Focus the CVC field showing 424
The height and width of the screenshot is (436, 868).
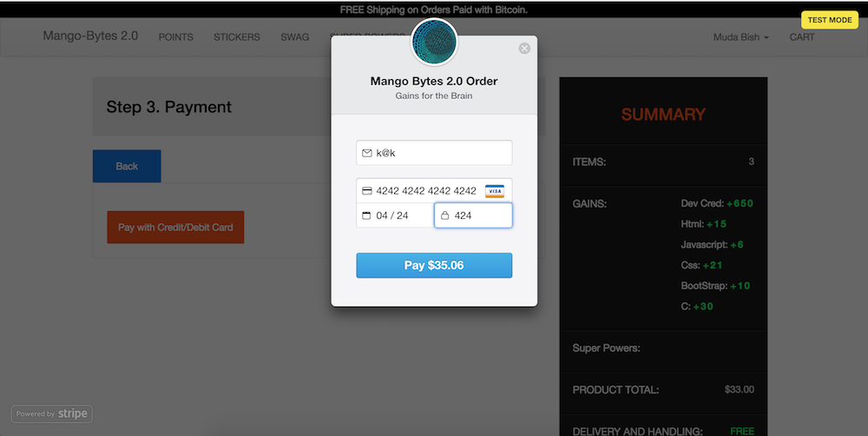pyautogui.click(x=473, y=215)
